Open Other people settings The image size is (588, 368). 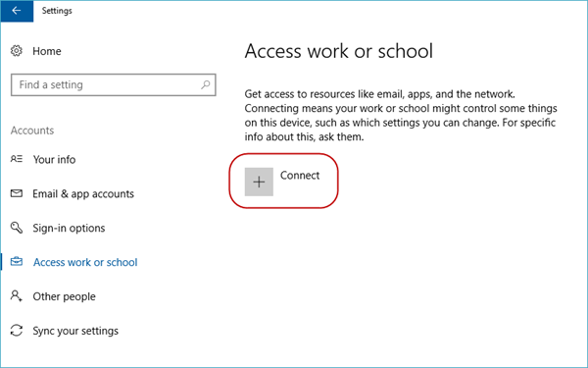coord(64,296)
